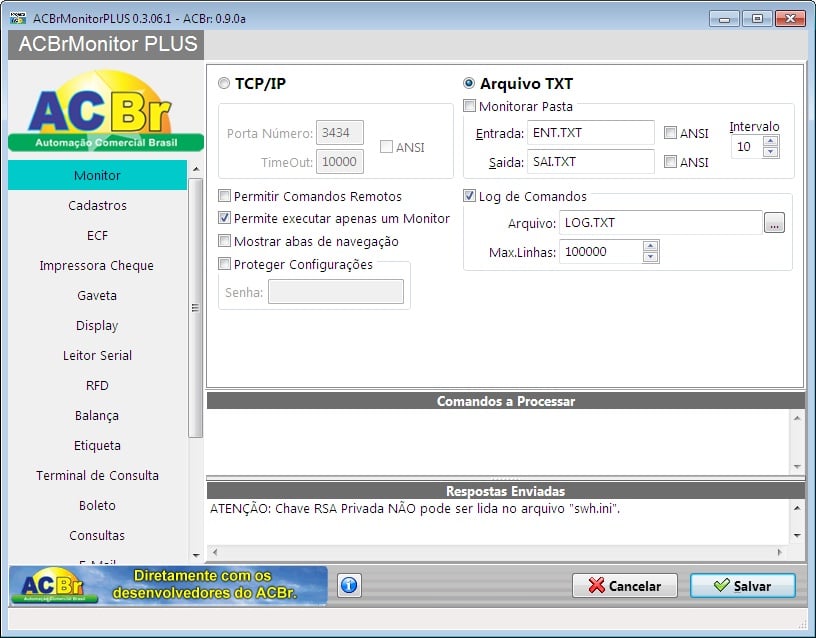Click sidebar scrollbar down arrow

coord(196,555)
